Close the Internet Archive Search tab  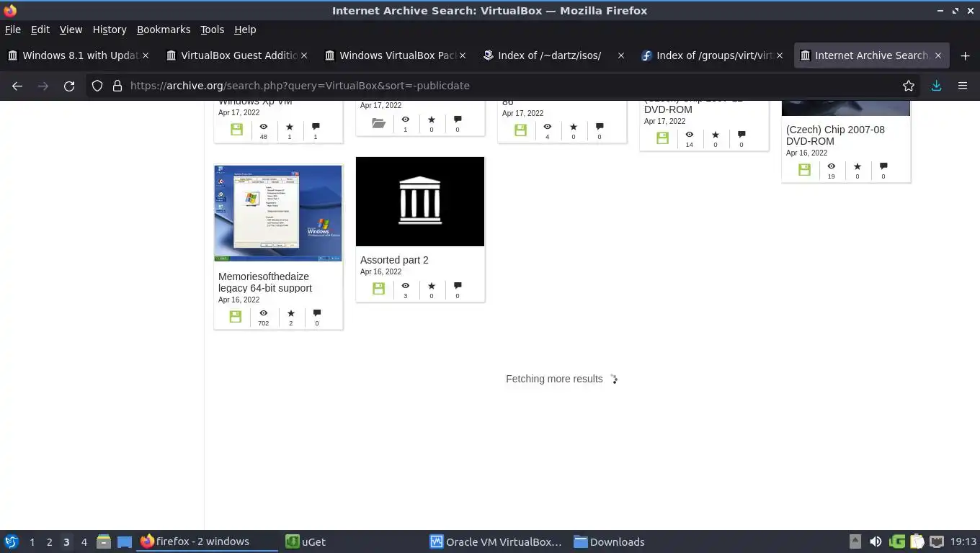pyautogui.click(x=938, y=55)
